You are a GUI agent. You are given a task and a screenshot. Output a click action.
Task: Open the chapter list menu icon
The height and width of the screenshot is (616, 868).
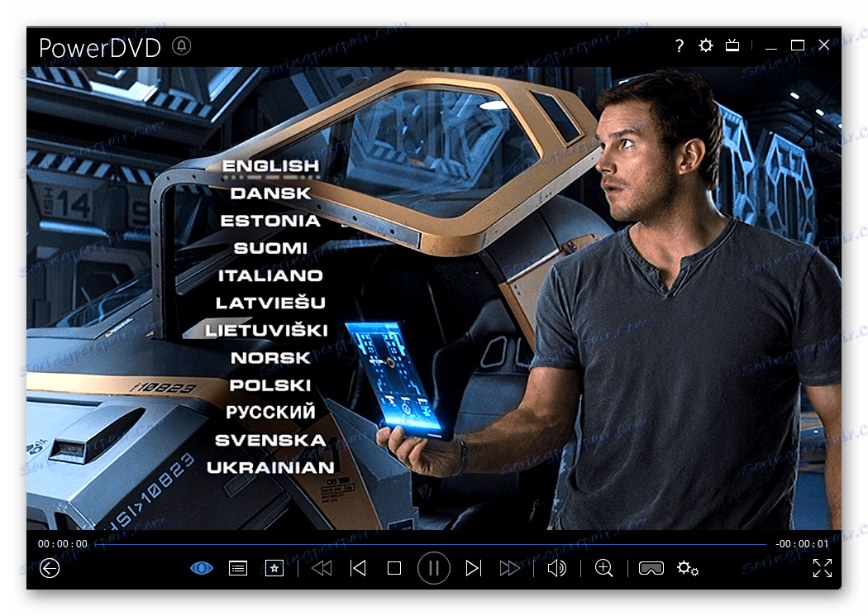pyautogui.click(x=238, y=568)
